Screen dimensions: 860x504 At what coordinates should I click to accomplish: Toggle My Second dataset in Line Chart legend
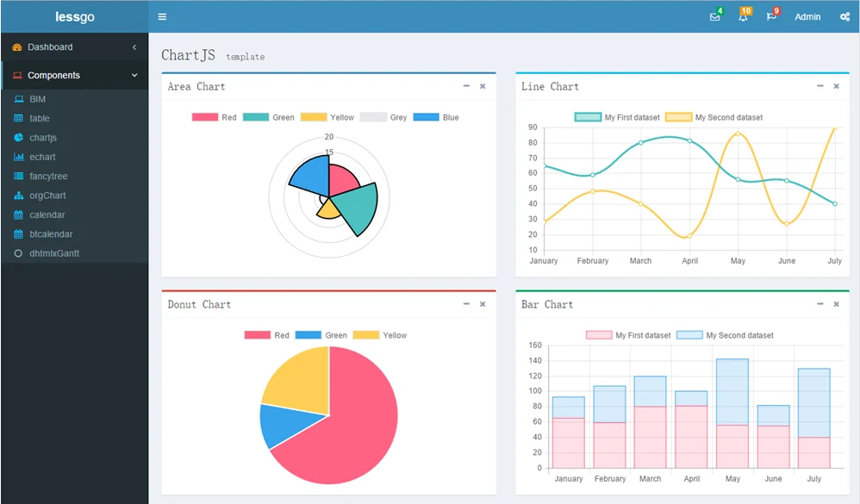point(714,117)
